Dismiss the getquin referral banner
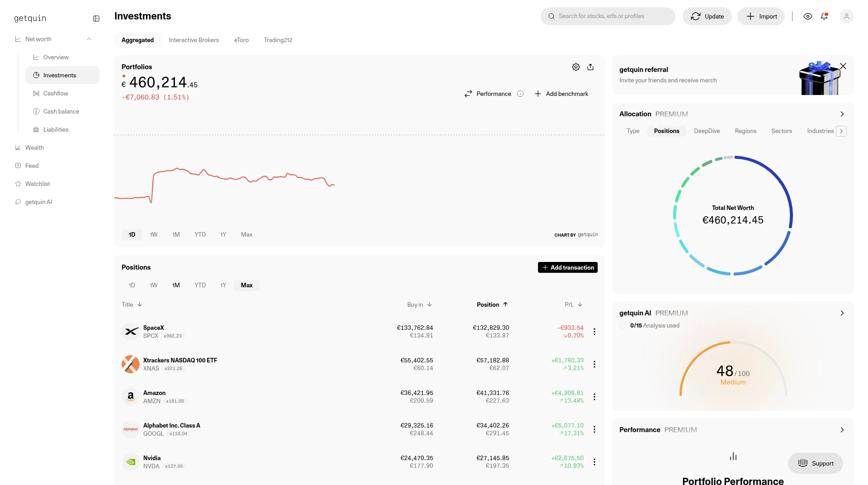 pyautogui.click(x=843, y=66)
